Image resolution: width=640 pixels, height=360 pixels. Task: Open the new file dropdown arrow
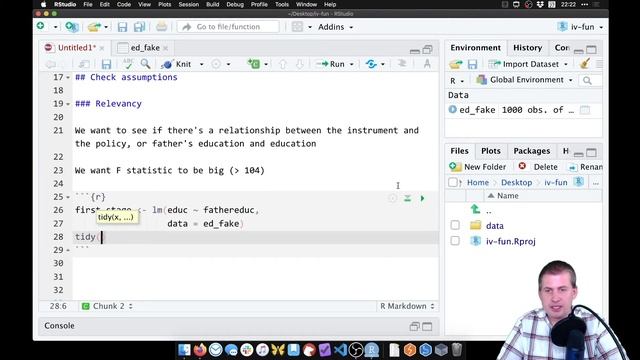pyautogui.click(x=56, y=27)
